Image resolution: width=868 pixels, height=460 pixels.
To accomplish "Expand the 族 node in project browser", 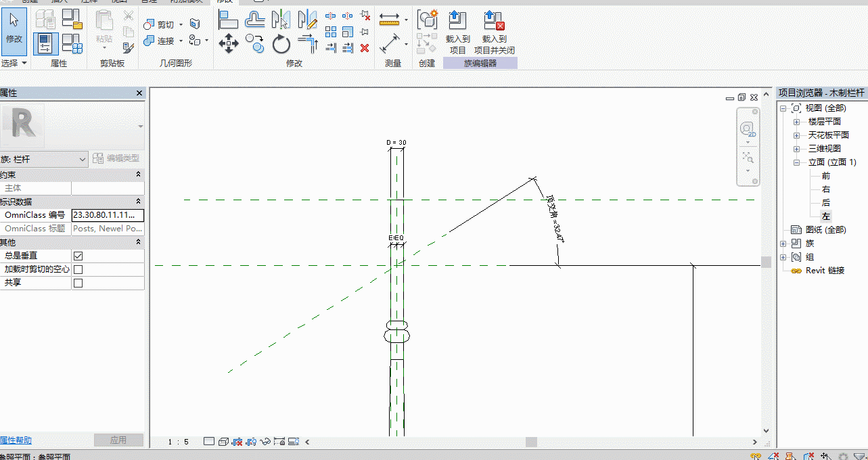I will point(783,244).
